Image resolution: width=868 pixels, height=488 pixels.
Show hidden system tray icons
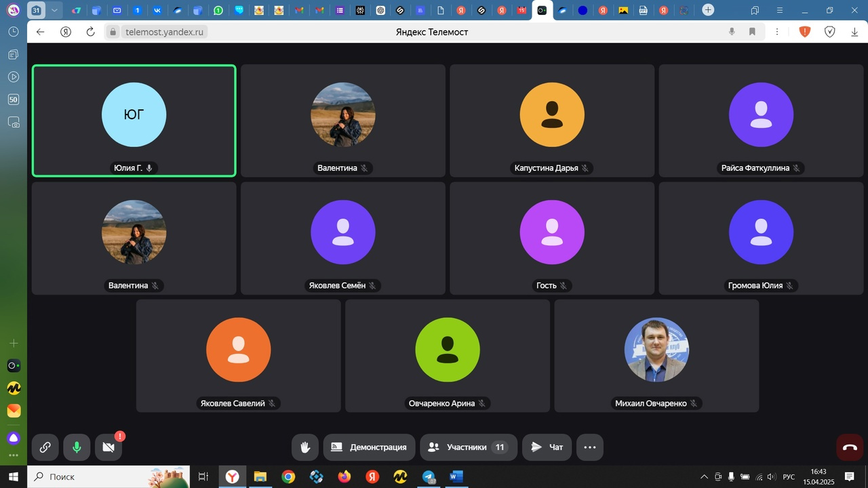coord(704,476)
